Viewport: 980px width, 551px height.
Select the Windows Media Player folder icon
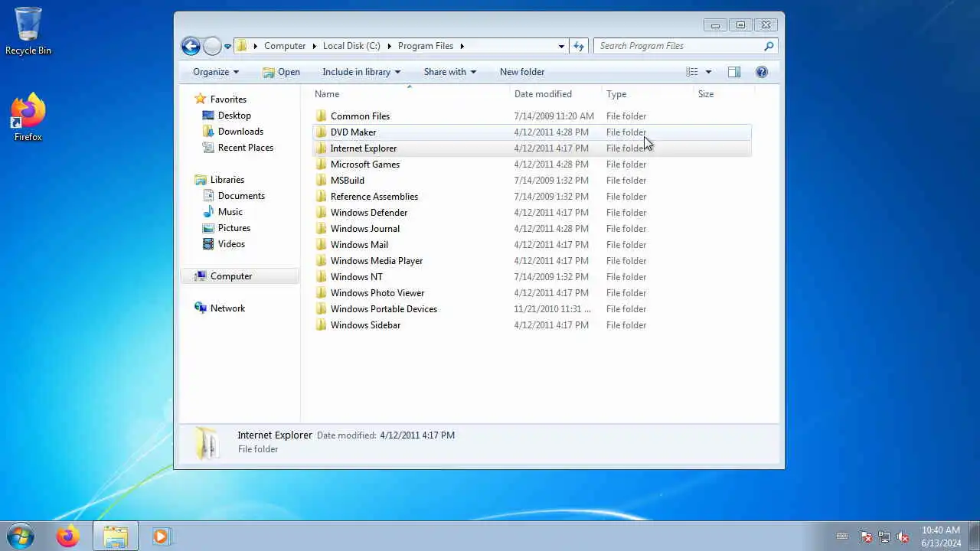322,261
